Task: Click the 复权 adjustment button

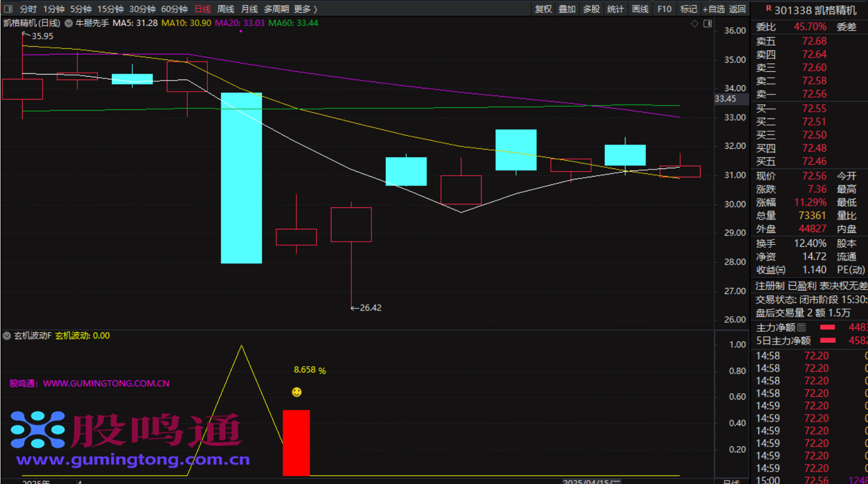Action: [543, 9]
